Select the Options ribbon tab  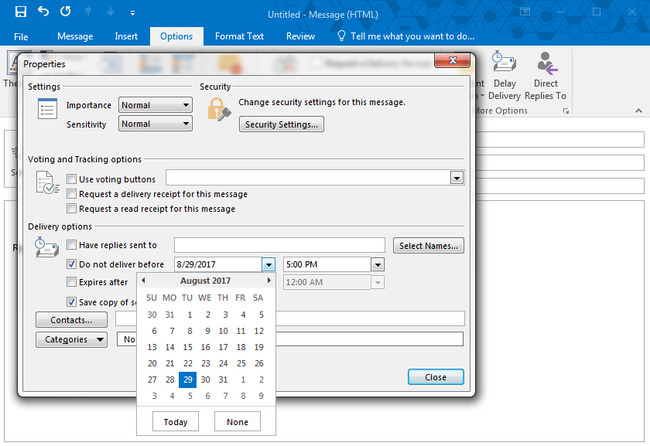pos(176,36)
